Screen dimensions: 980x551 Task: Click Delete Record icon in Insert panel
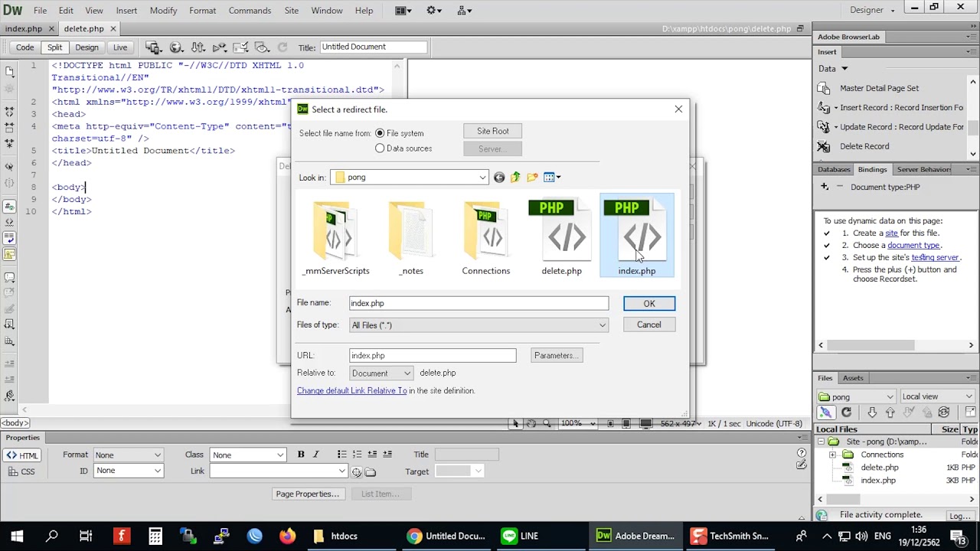pos(824,146)
